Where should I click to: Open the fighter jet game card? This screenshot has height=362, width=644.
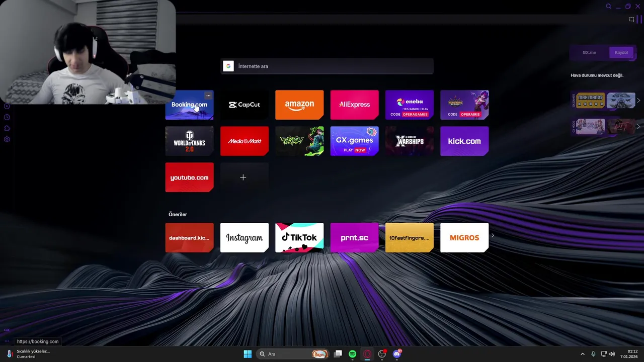621,101
